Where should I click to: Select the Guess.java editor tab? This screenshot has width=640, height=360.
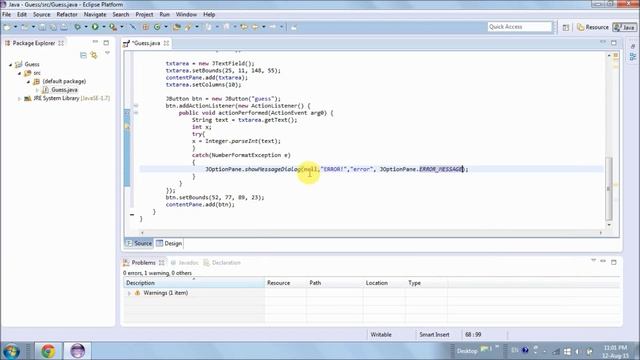tap(146, 43)
